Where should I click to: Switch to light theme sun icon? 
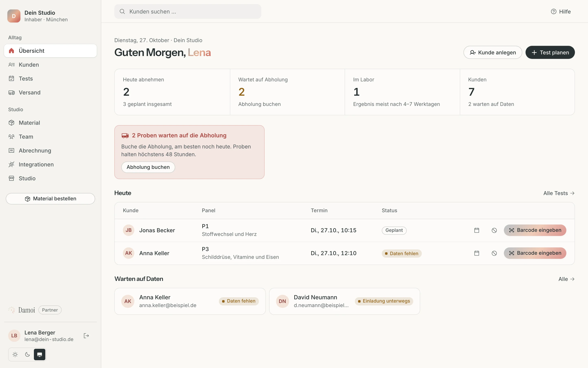pyautogui.click(x=15, y=354)
